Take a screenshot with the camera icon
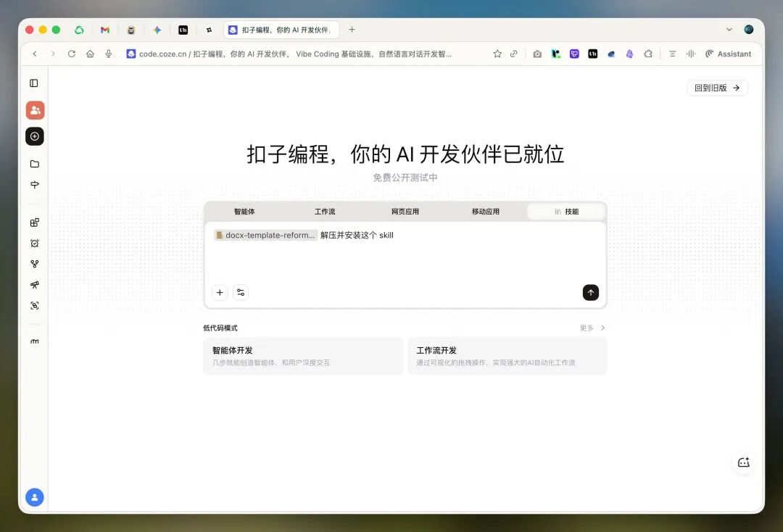 pos(537,54)
